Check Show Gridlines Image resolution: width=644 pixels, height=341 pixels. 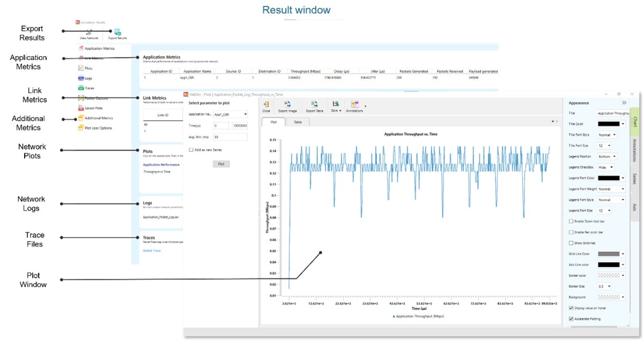coord(571,242)
